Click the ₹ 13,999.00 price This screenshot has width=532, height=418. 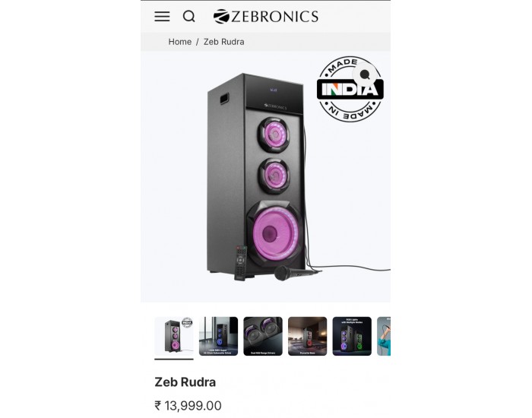point(188,405)
